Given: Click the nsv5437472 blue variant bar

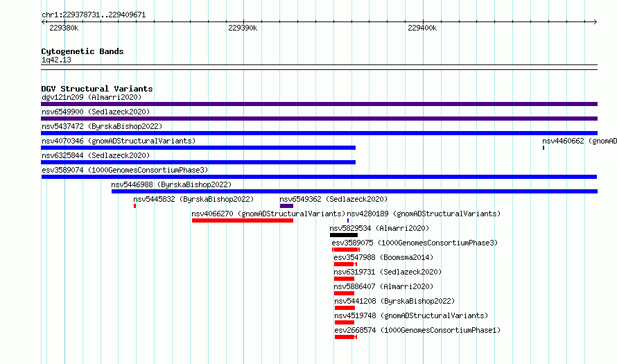Looking at the screenshot, I should click(x=319, y=133).
